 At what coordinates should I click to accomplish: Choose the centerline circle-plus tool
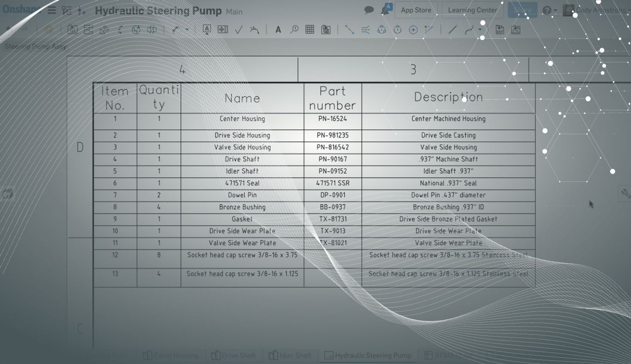[413, 30]
